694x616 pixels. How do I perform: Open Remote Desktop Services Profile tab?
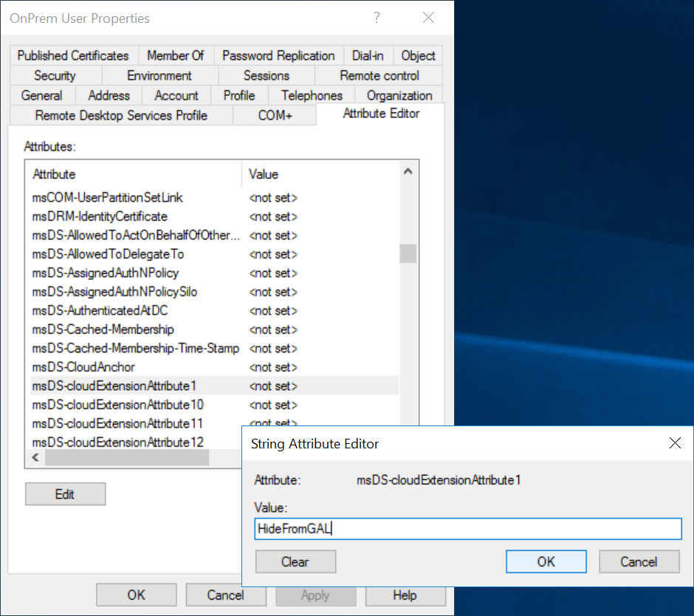[x=121, y=115]
